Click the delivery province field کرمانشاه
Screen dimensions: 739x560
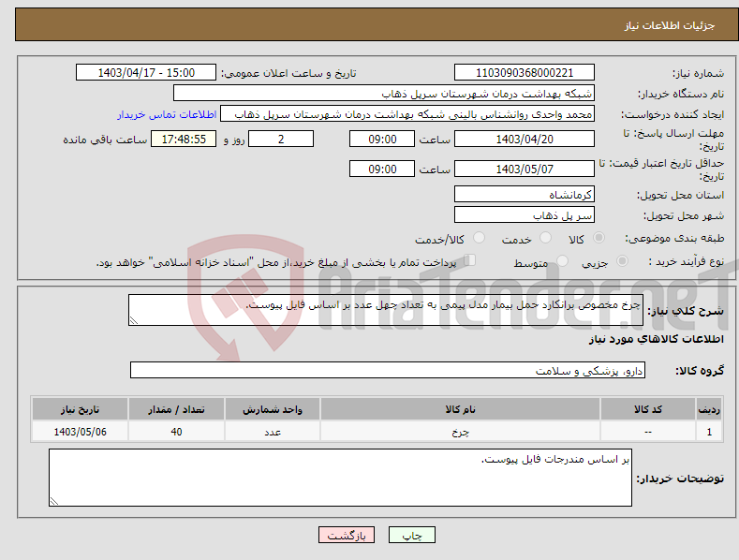point(525,194)
